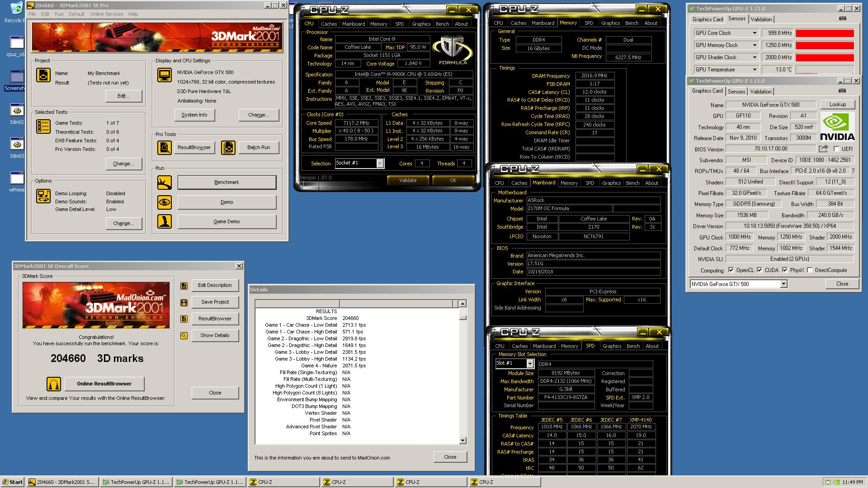Click the camera screenshot icon in upper GPU-Z window
Viewport: 868px width, 488px height.
[843, 19]
